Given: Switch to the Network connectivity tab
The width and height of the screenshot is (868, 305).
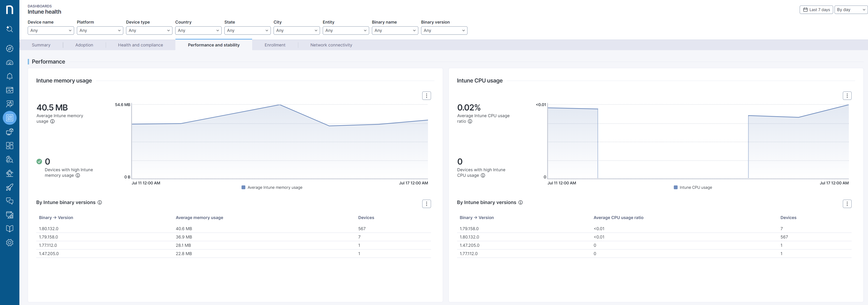Looking at the screenshot, I should click(x=331, y=45).
